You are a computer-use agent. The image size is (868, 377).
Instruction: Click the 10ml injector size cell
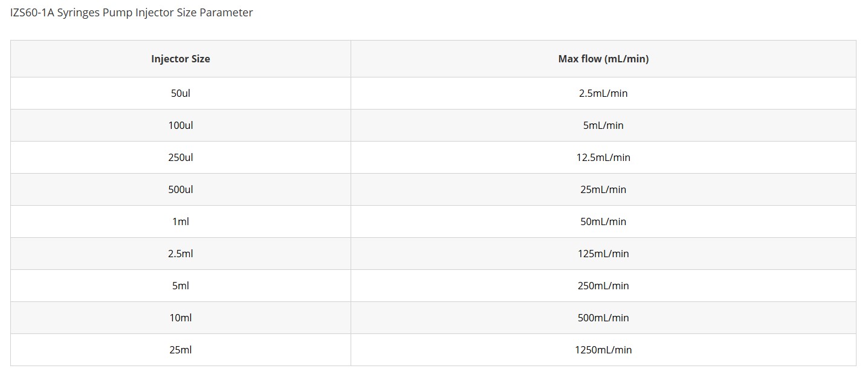tap(180, 318)
